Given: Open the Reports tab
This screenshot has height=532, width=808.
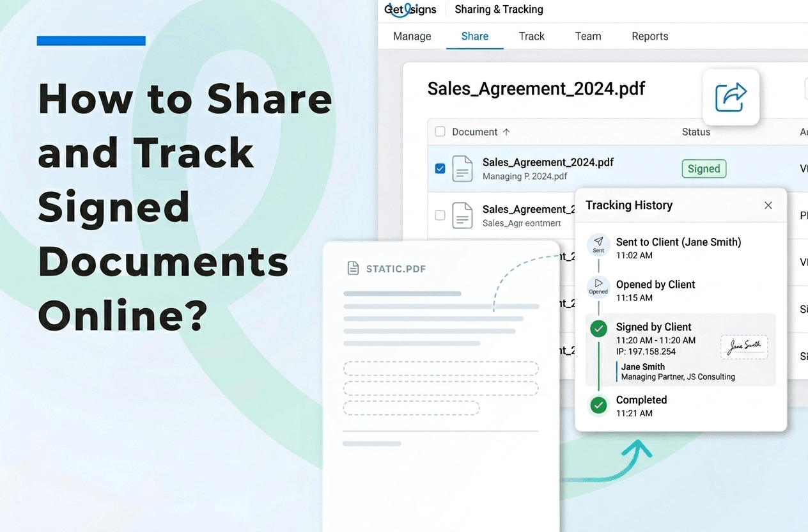Looking at the screenshot, I should click(x=649, y=36).
